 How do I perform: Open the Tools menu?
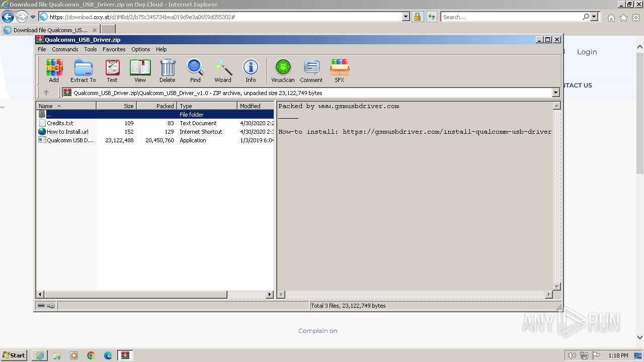[x=91, y=49]
